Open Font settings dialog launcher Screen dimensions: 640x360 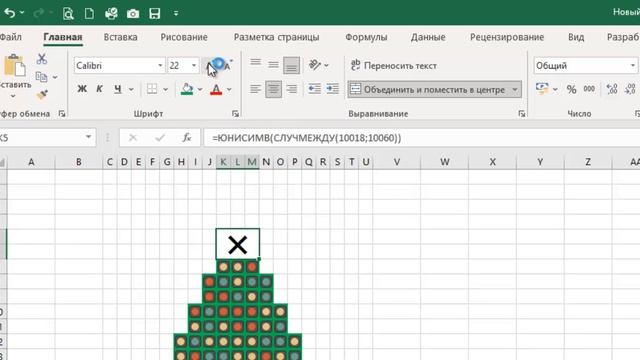click(x=236, y=114)
